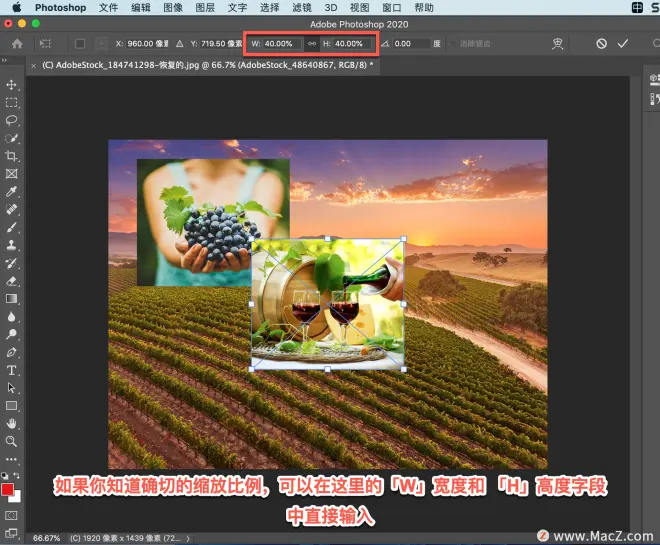Open the 3D menu
The width and height of the screenshot is (660, 545).
[x=331, y=8]
